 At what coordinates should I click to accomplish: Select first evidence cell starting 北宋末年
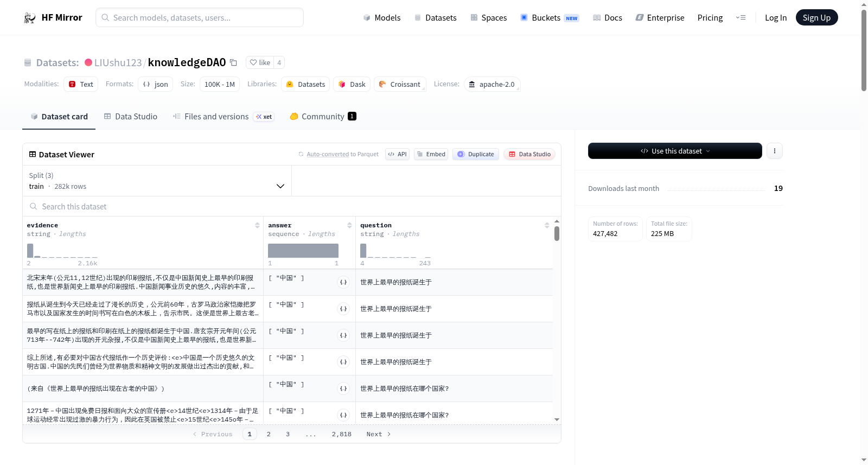tap(143, 282)
